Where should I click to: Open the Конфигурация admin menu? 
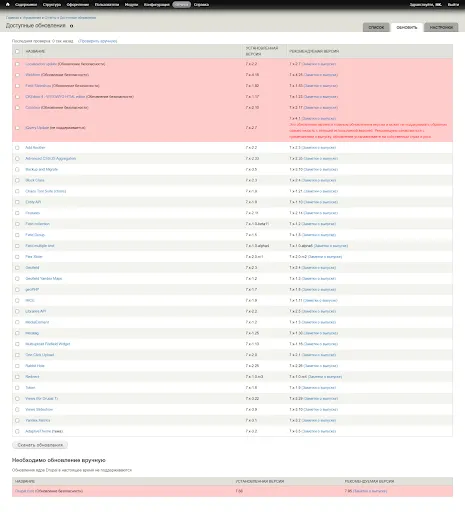click(x=157, y=5)
